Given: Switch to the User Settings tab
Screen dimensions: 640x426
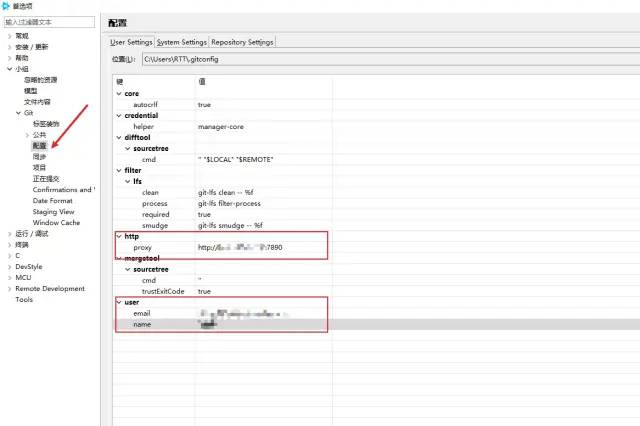Looking at the screenshot, I should (131, 42).
